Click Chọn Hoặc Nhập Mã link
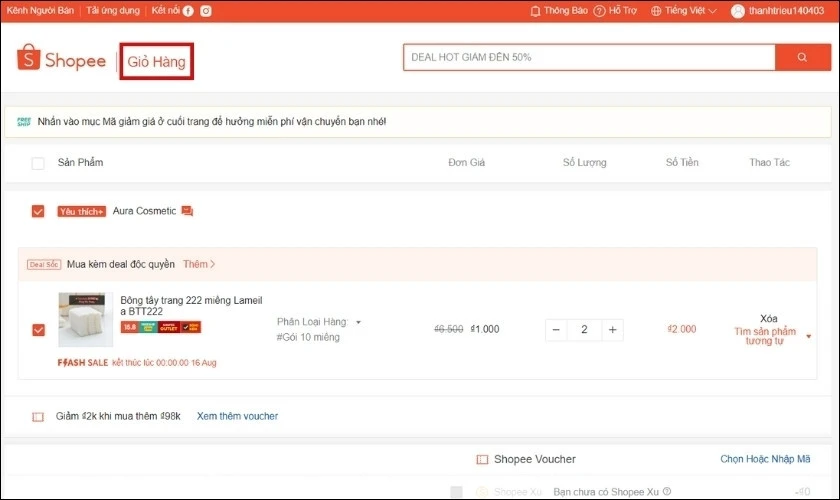Viewport: 840px width, 500px height. pos(765,459)
